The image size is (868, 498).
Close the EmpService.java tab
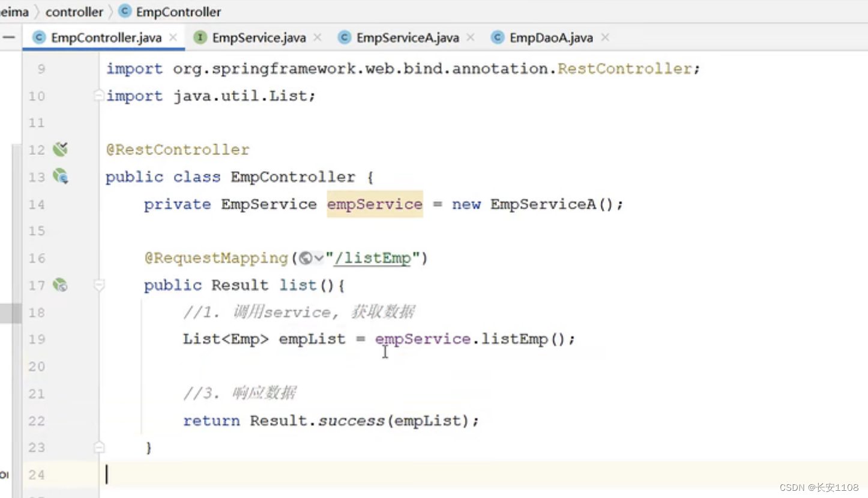coord(317,38)
